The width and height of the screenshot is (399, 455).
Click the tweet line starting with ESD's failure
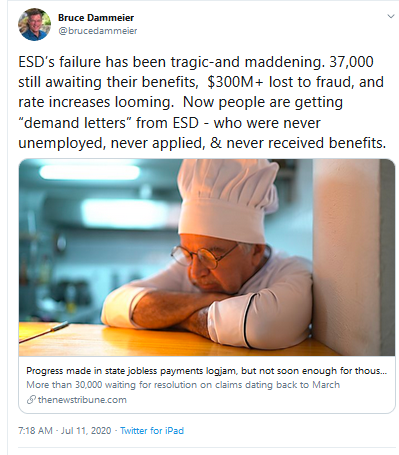coord(196,62)
